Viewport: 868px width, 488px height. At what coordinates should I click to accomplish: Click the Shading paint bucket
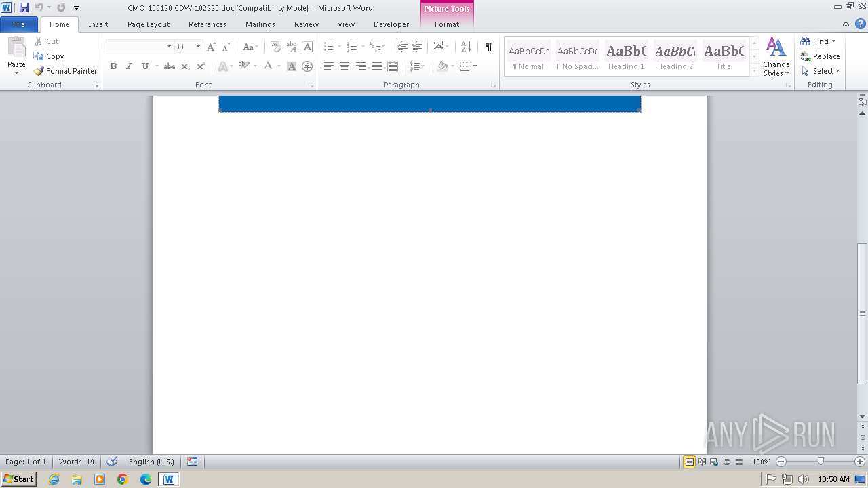442,66
